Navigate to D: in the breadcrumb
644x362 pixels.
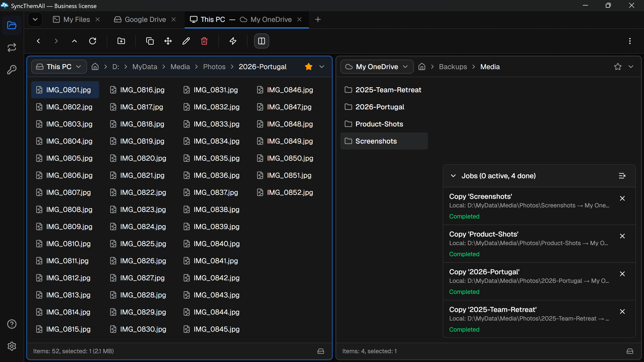(x=116, y=67)
